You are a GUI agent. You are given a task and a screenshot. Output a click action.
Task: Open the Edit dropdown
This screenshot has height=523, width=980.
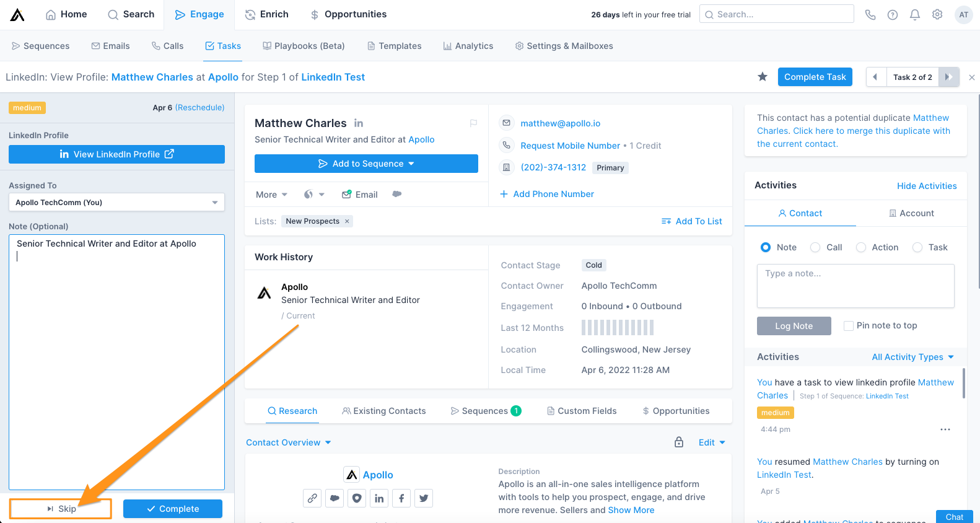[712, 442]
